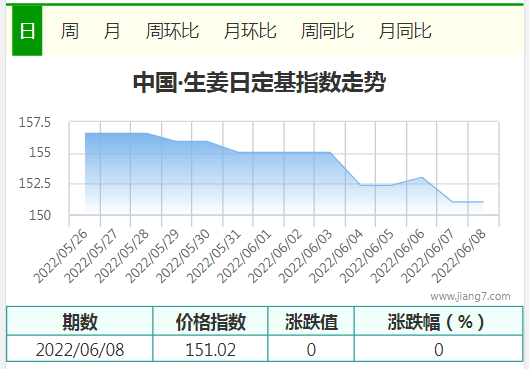This screenshot has width=529, height=369.
Task: Click the 0 value under 涨跌值
Action: [311, 350]
